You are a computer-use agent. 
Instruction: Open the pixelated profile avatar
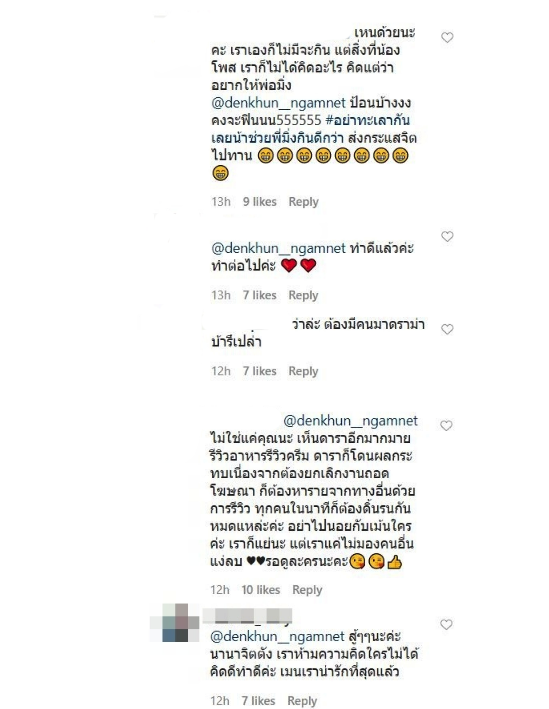click(175, 623)
